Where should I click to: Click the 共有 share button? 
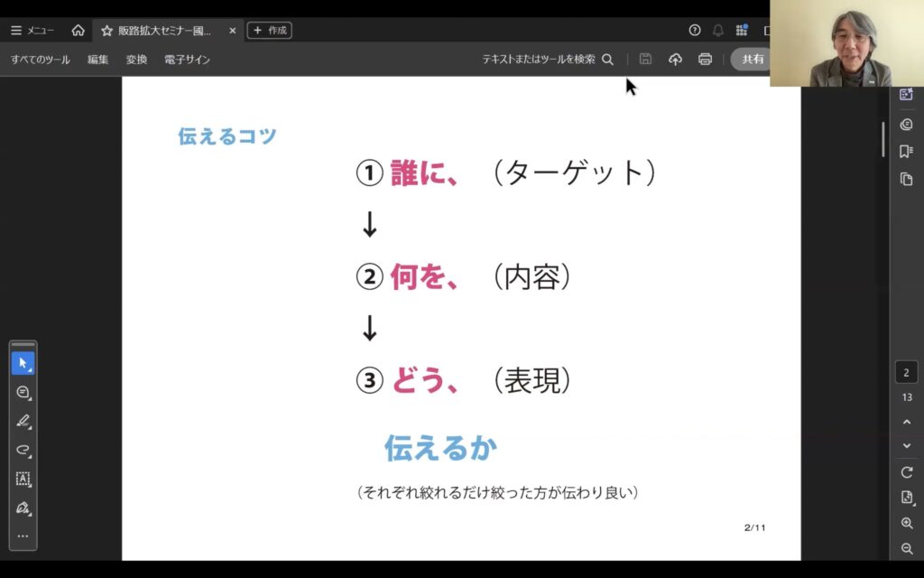[754, 59]
